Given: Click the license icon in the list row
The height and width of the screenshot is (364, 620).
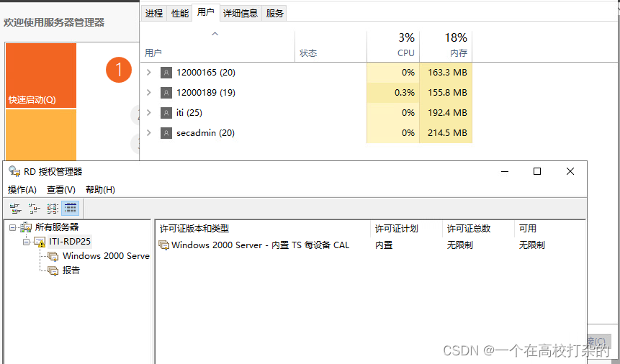Looking at the screenshot, I should [163, 245].
